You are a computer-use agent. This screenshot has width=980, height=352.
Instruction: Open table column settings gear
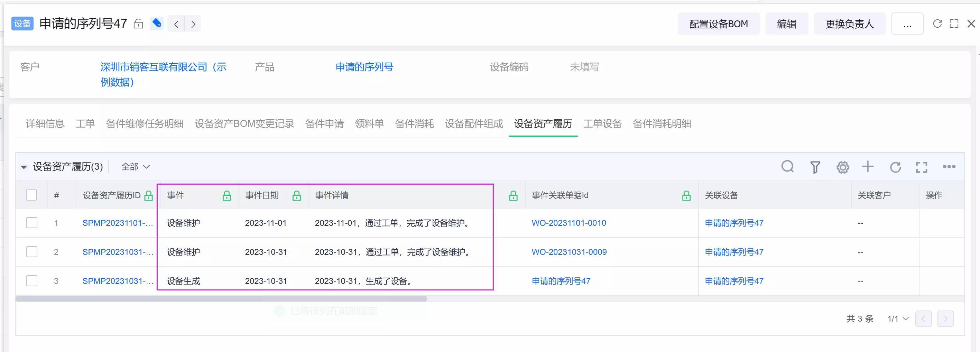click(842, 167)
